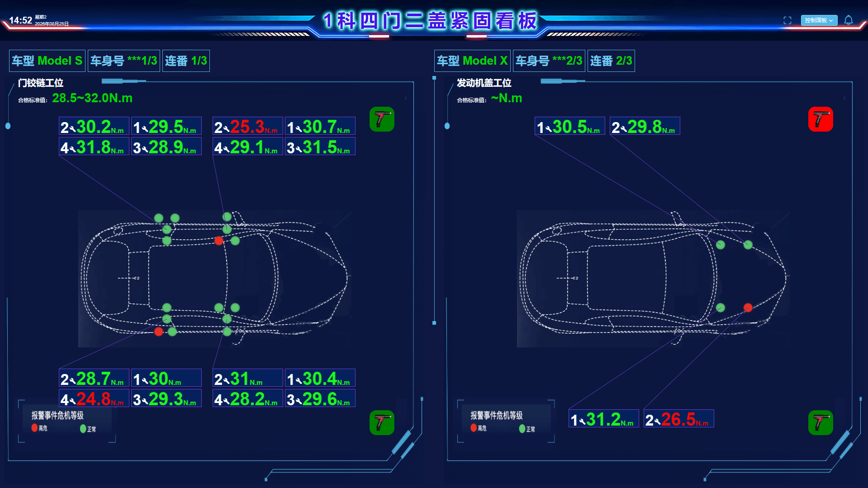This screenshot has width=868, height=488.
Task: Expand the 控制面板 dropdown
Action: pyautogui.click(x=819, y=20)
